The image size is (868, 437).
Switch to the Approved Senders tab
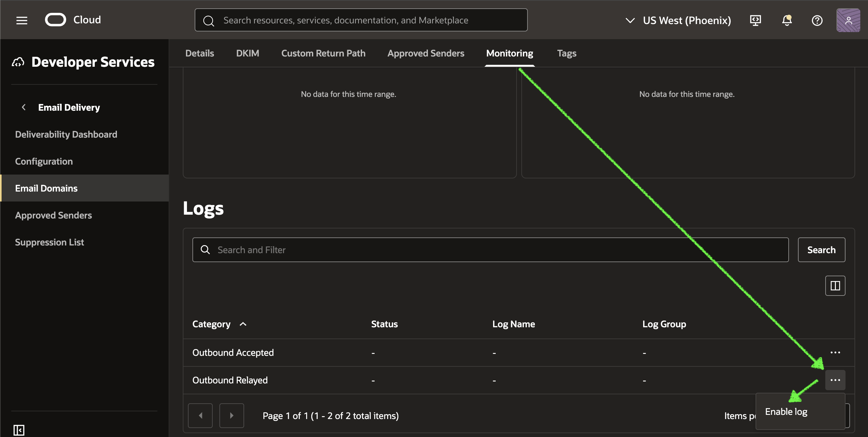click(x=426, y=53)
